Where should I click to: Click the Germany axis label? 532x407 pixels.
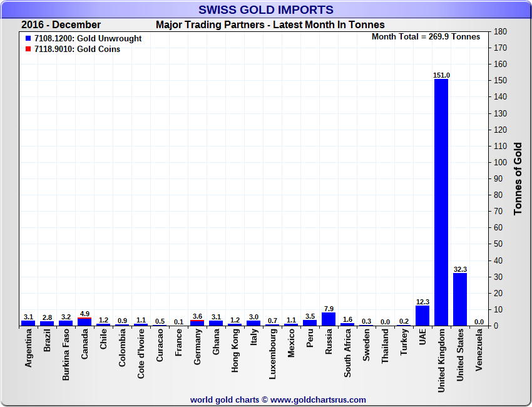tap(197, 348)
